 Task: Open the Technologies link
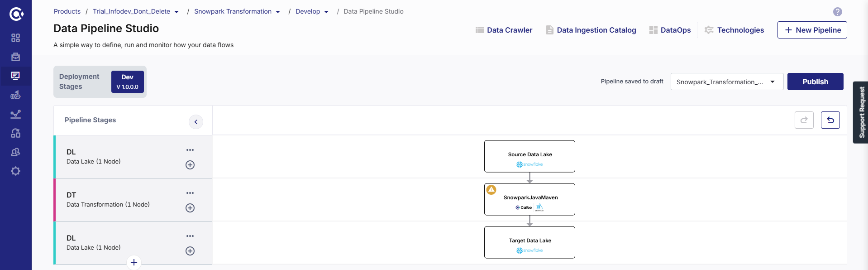(x=734, y=30)
